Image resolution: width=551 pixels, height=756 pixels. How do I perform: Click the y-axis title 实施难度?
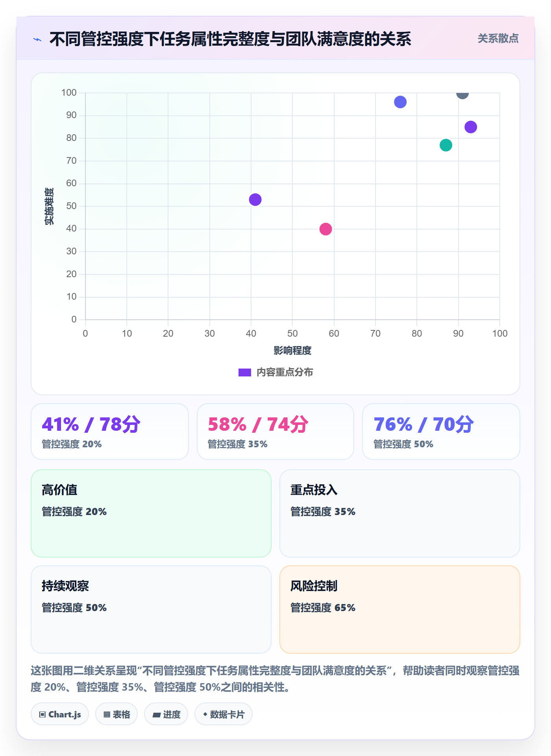coord(49,206)
